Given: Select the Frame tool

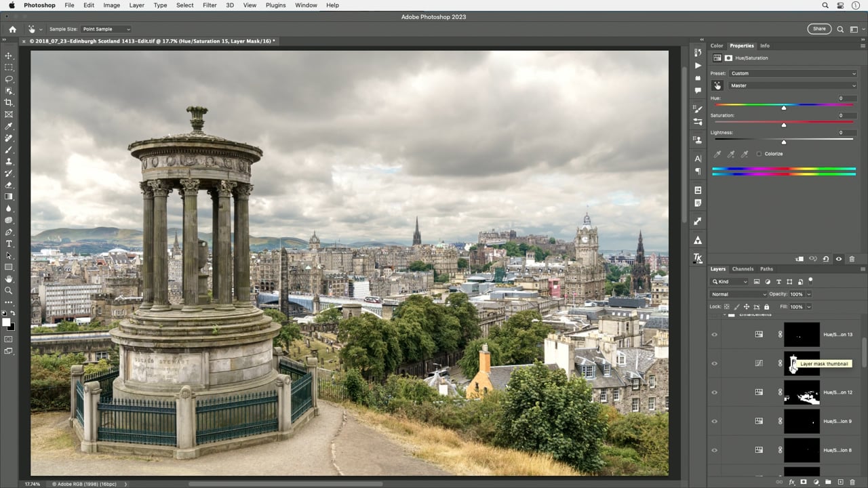Looking at the screenshot, I should coord(9,115).
